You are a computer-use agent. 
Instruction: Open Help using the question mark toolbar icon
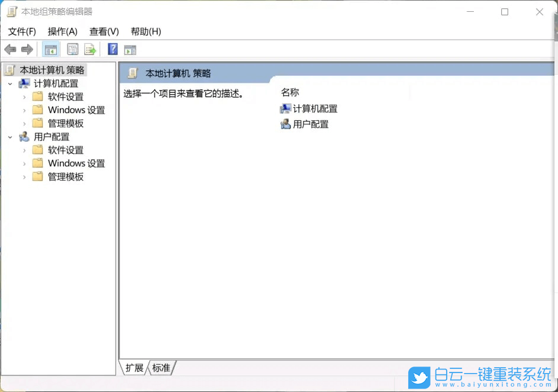112,49
